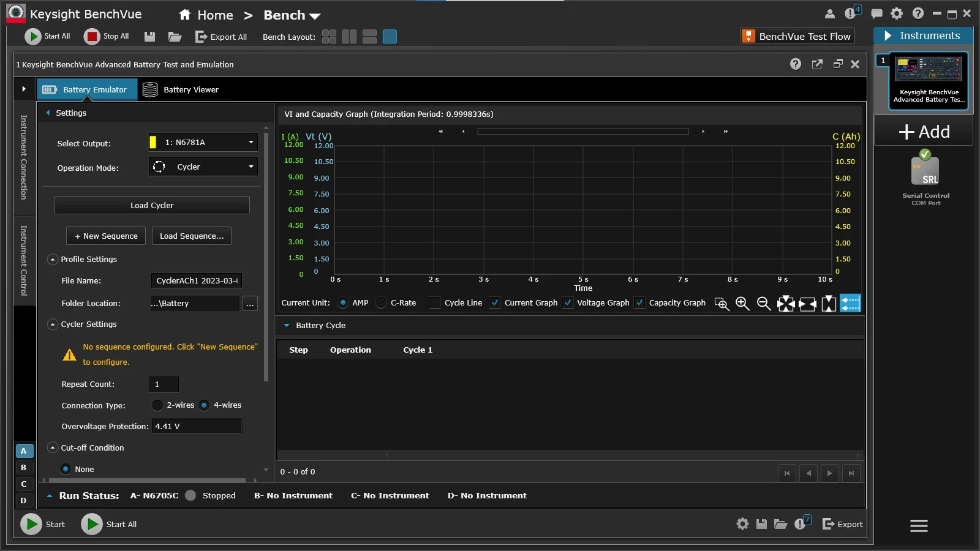Go to Home in breadcrumb
The height and width of the screenshot is (551, 980).
pos(206,15)
